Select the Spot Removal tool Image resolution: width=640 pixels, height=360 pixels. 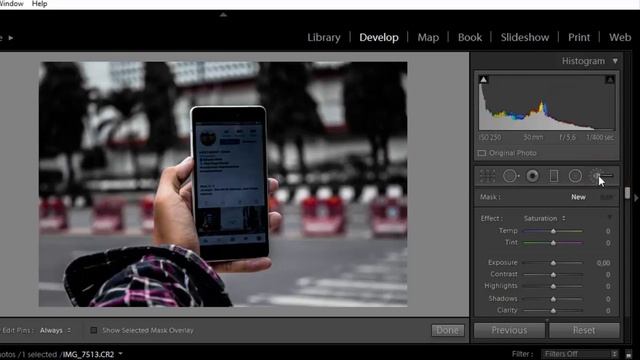[511, 176]
